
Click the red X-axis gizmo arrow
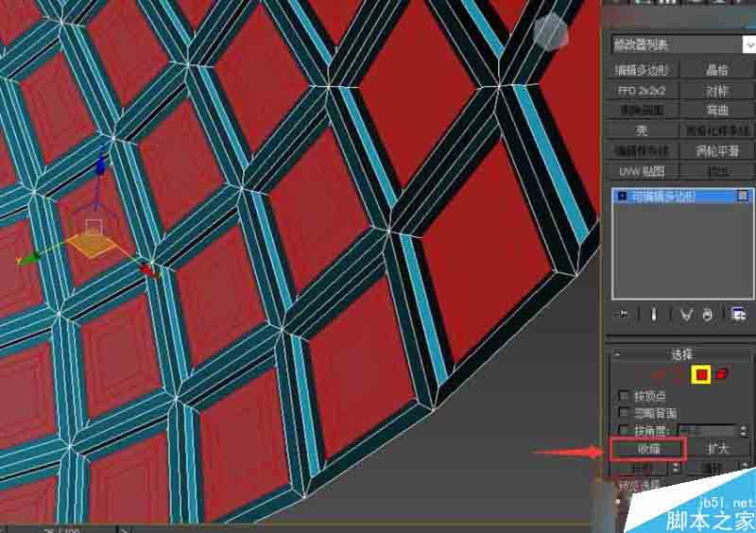coord(149,270)
